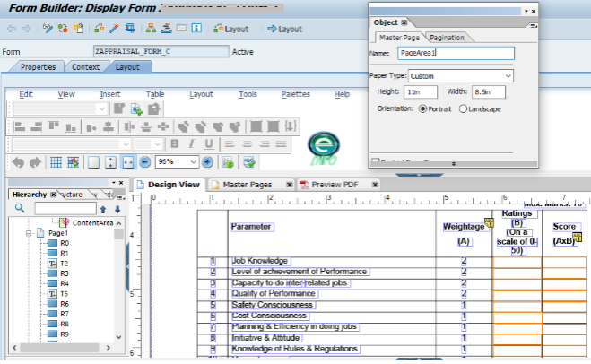Click the Height field showing 11in
Image resolution: width=591 pixels, height=364 pixels.
pos(421,92)
